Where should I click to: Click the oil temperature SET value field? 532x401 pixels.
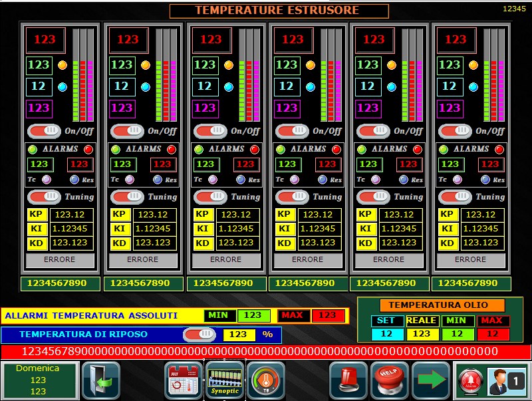tap(387, 334)
